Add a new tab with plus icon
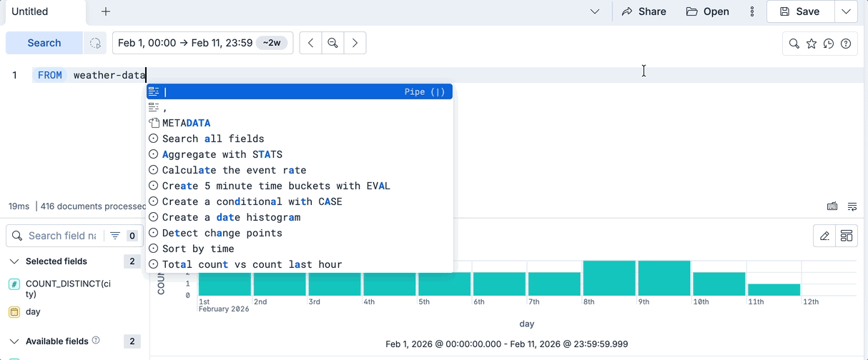This screenshot has width=868, height=360. click(x=106, y=11)
